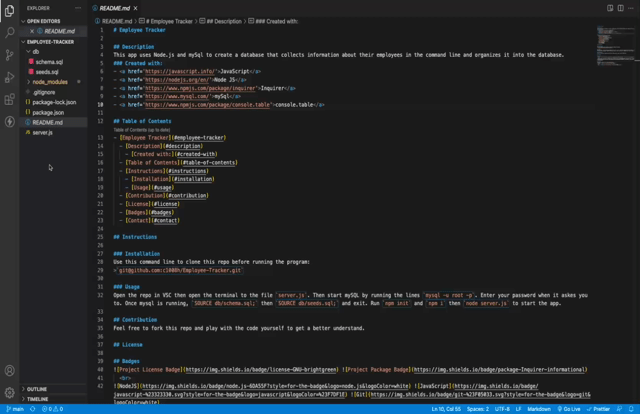Click the #table-of-contents anchor link
The width and height of the screenshot is (640, 414).
pos(209,162)
